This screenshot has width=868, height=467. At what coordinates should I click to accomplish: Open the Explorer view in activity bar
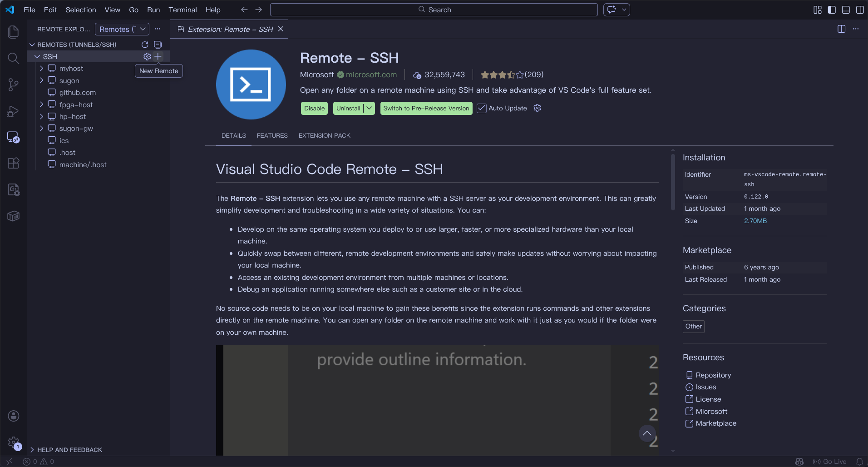[x=14, y=32]
